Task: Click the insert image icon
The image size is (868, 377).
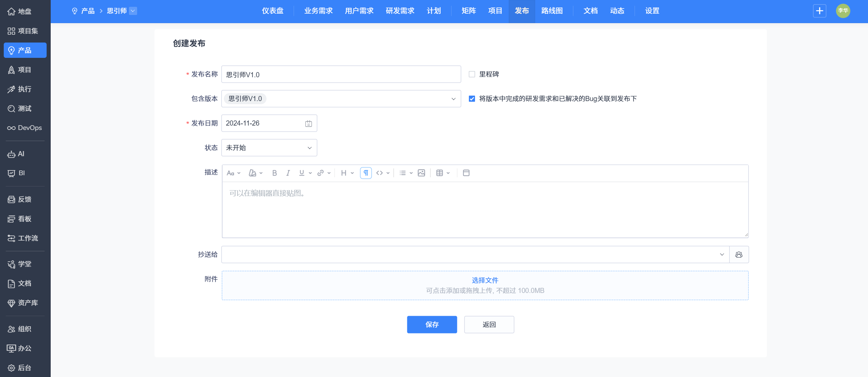Action: point(421,173)
